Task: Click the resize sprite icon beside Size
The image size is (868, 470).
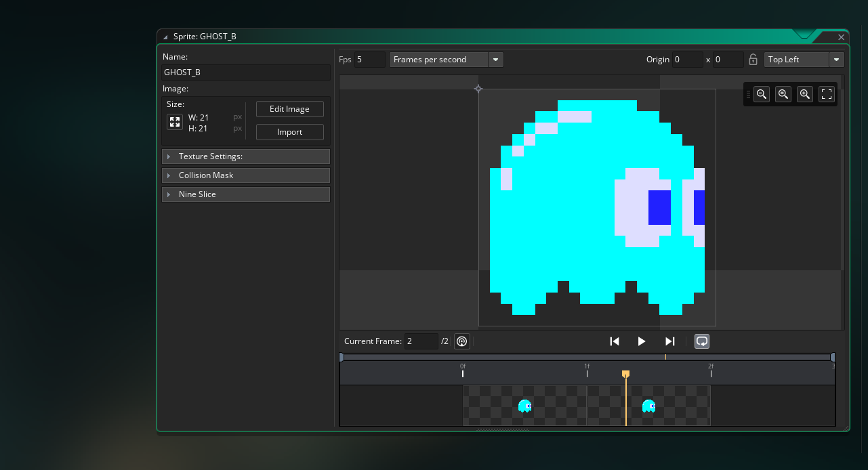Action: [175, 122]
